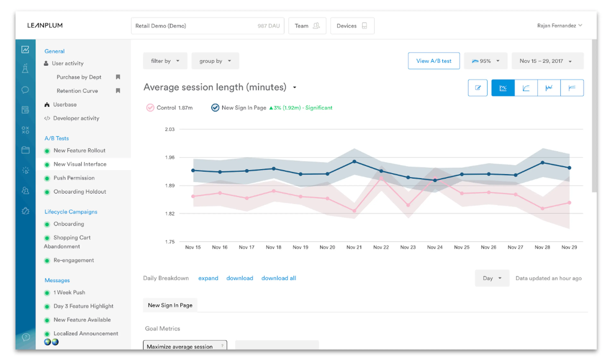
Task: Select User activity in the sidebar
Action: [68, 63]
